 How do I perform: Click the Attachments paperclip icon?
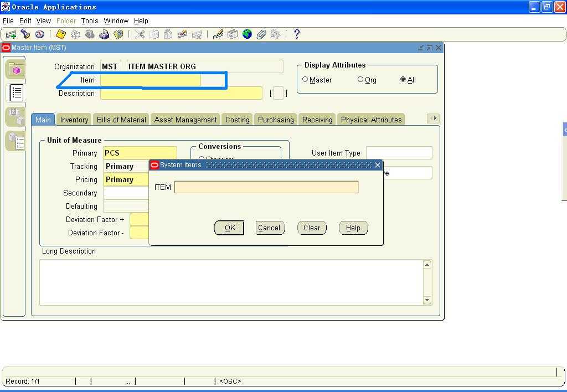(261, 34)
